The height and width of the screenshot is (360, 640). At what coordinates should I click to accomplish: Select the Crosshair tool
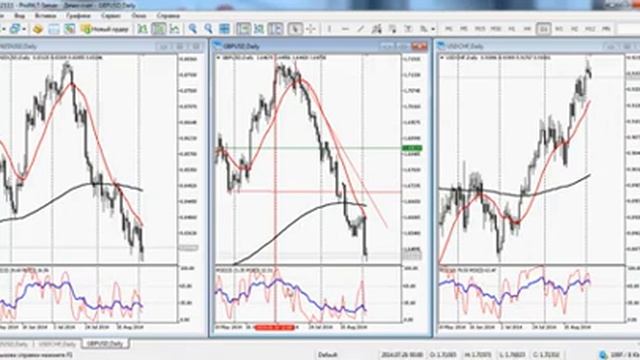click(311, 29)
